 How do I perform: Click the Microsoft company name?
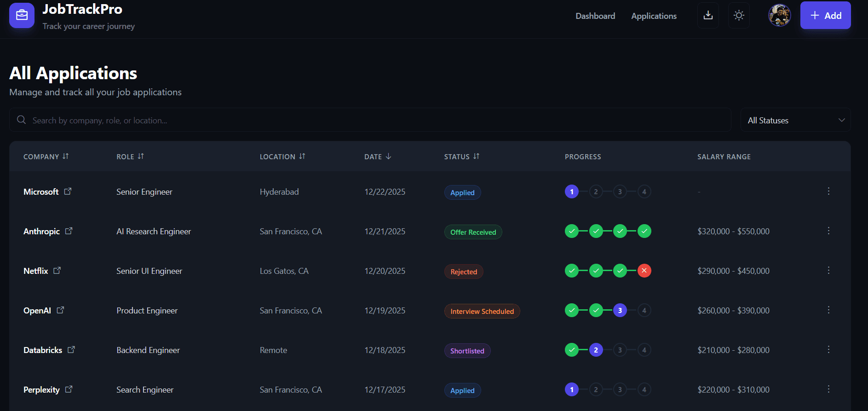point(41,191)
